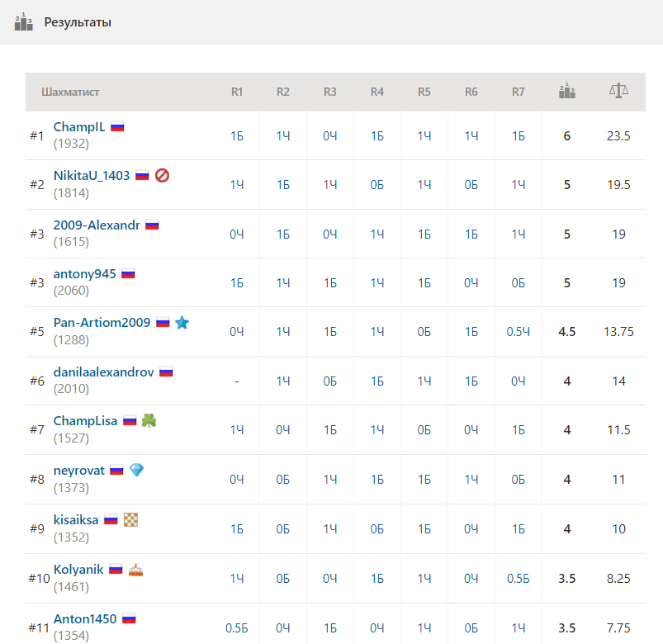Viewport: 663px width, 644px height.
Task: Click the scales tie-break column header icon
Action: 618,91
